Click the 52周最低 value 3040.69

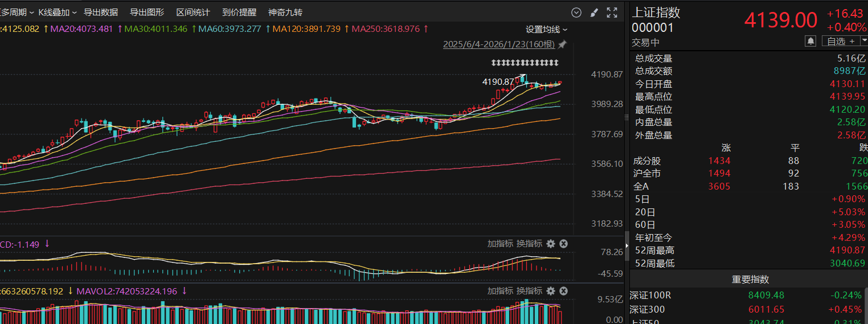pyautogui.click(x=847, y=263)
